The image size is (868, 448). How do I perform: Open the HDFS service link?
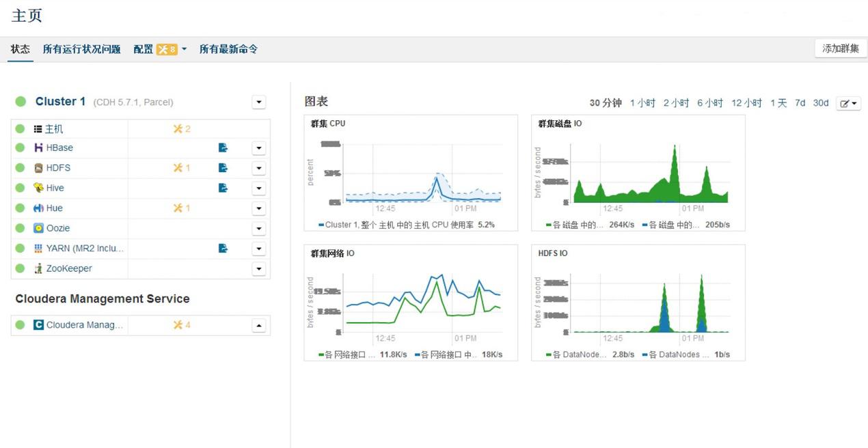[58, 168]
